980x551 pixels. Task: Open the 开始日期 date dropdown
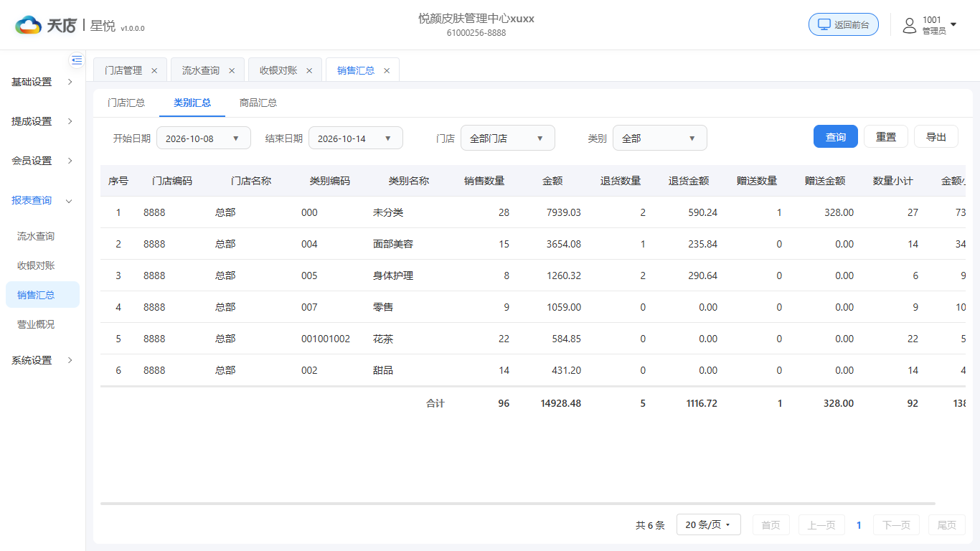[x=204, y=138]
